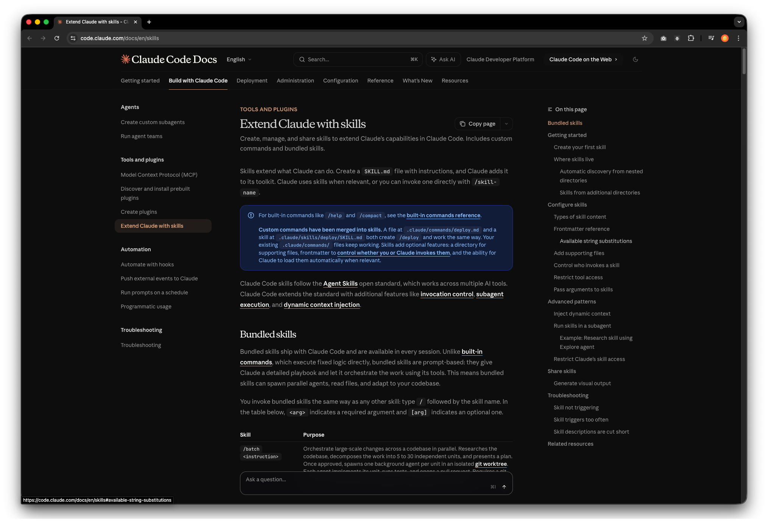Viewport: 768px width, 532px height.
Task: Jump to Inject dynamic context section
Action: coord(582,314)
